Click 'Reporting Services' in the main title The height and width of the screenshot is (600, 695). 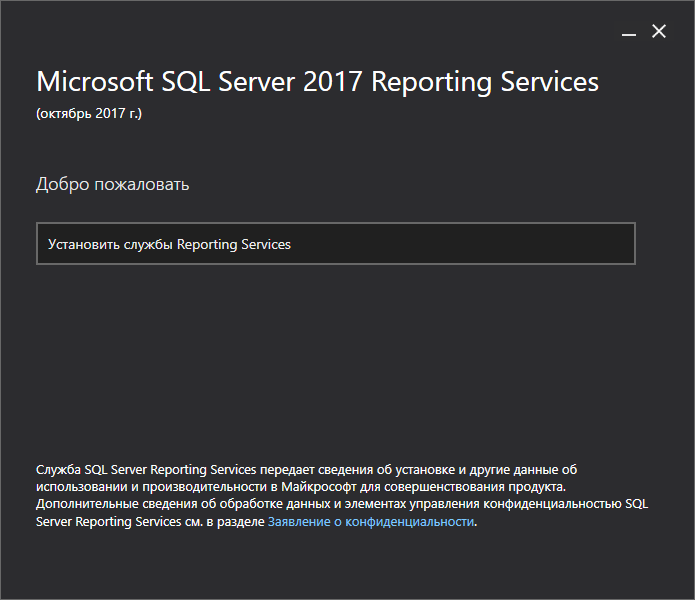[x=485, y=82]
